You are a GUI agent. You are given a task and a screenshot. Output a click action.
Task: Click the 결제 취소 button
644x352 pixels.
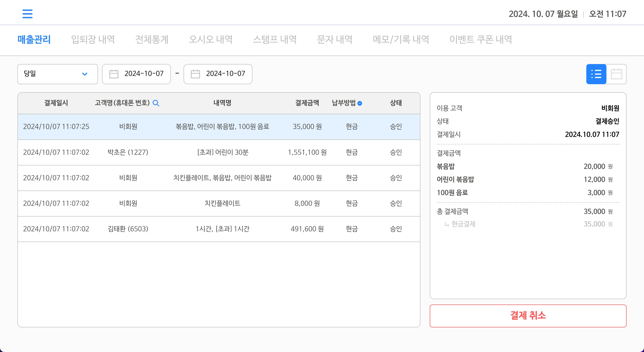(528, 316)
